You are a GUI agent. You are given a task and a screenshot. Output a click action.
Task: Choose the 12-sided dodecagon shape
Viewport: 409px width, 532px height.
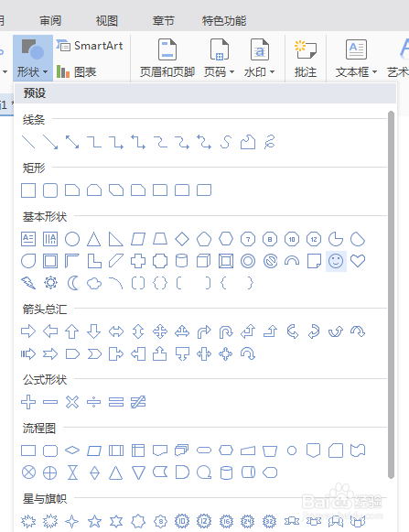pyautogui.click(x=314, y=239)
